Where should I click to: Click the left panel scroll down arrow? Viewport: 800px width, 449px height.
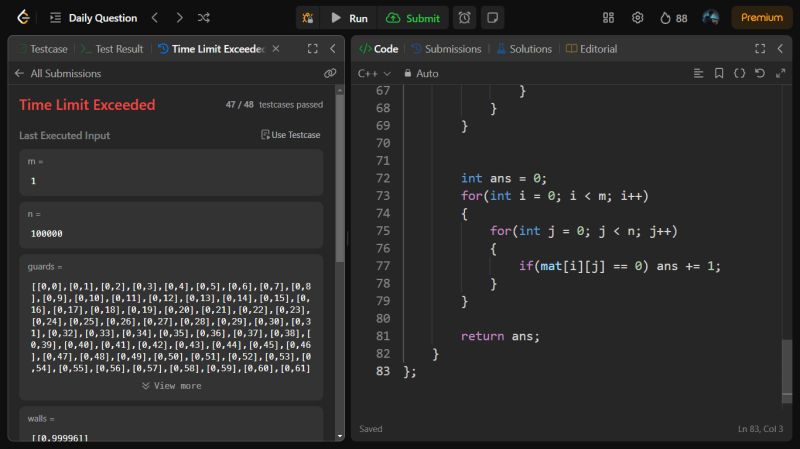[340, 436]
